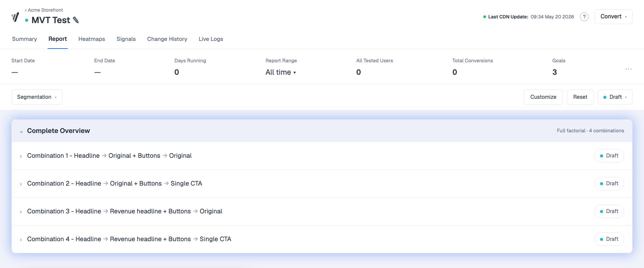Image resolution: width=644 pixels, height=268 pixels.
Task: Open the Live Logs tab
Action: point(211,39)
